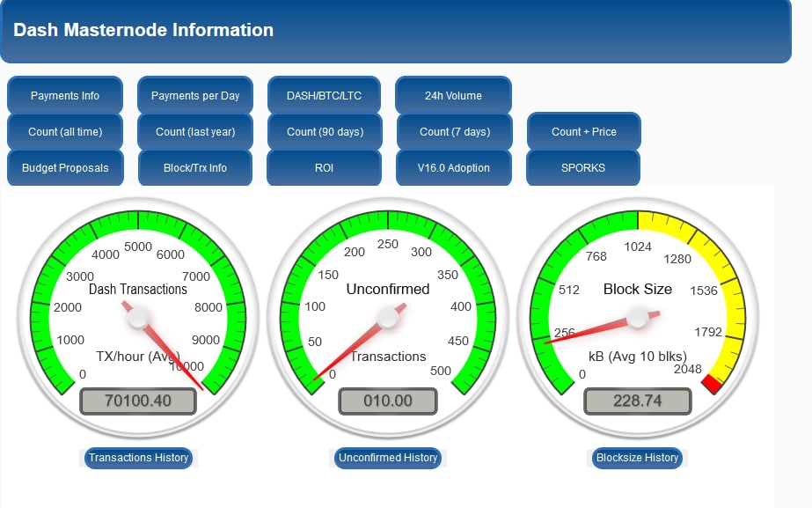The image size is (812, 508).
Task: Click the 'Unconfirmed' gauge title
Action: coord(388,290)
